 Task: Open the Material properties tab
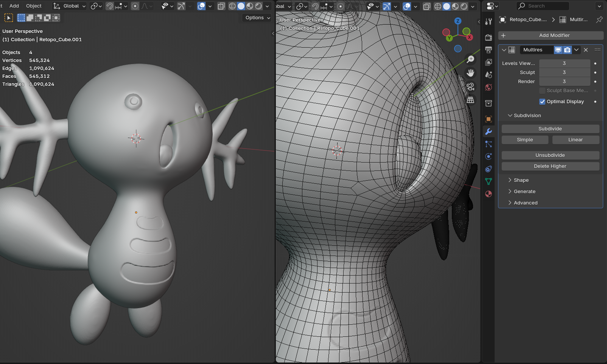(x=489, y=194)
